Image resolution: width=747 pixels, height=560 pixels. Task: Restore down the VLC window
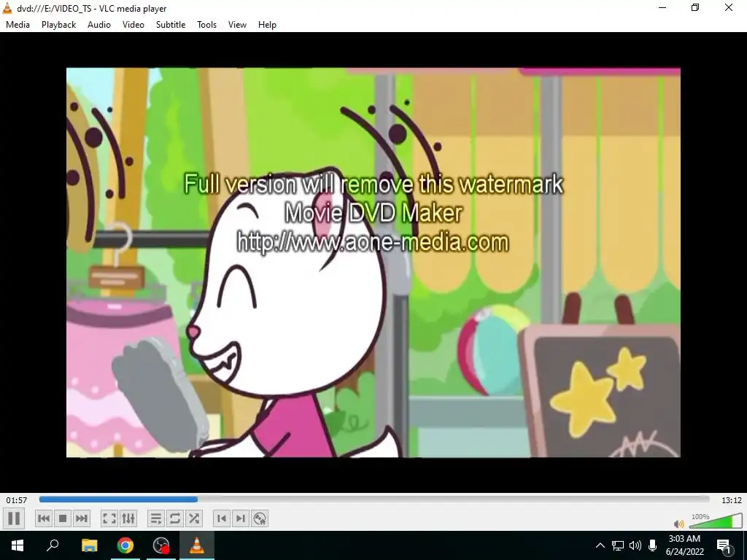[x=695, y=7]
